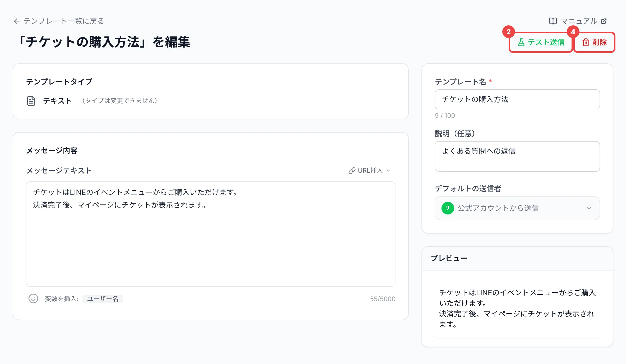626x364 pixels.
Task: Click the （タイプは変更できません） note
Action: pyautogui.click(x=119, y=101)
